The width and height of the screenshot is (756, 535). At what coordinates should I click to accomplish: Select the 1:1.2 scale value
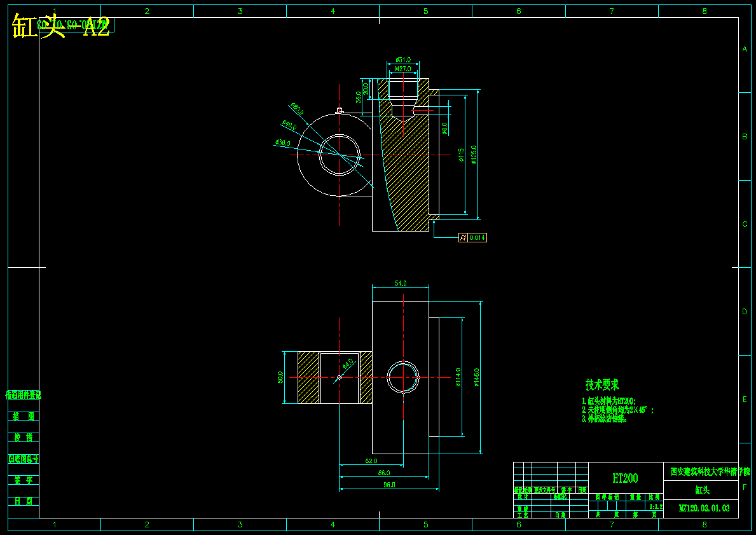point(656,506)
